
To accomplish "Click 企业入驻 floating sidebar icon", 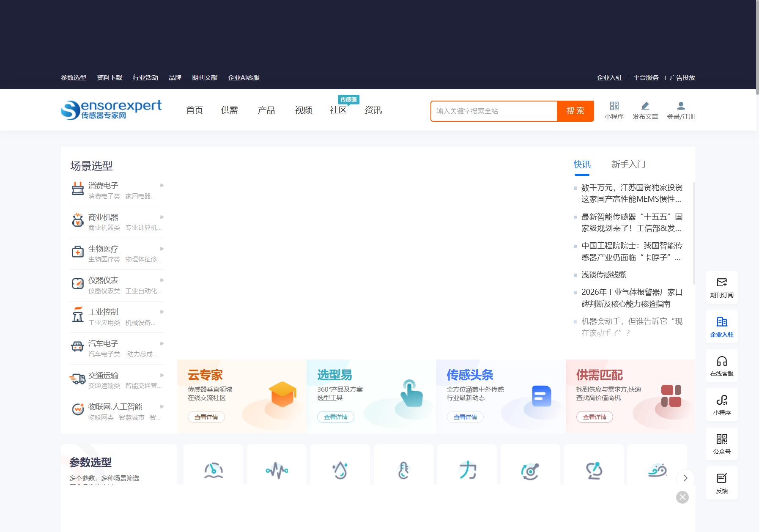I will pos(722,322).
